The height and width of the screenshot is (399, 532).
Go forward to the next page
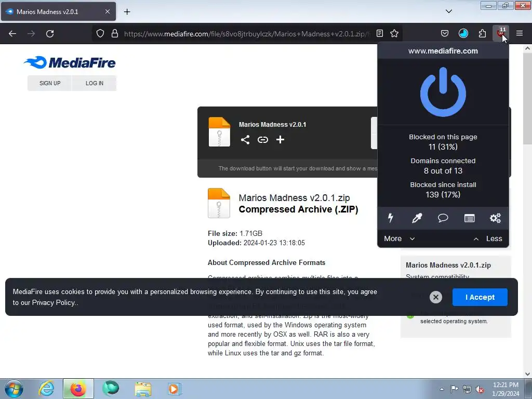tap(31, 33)
